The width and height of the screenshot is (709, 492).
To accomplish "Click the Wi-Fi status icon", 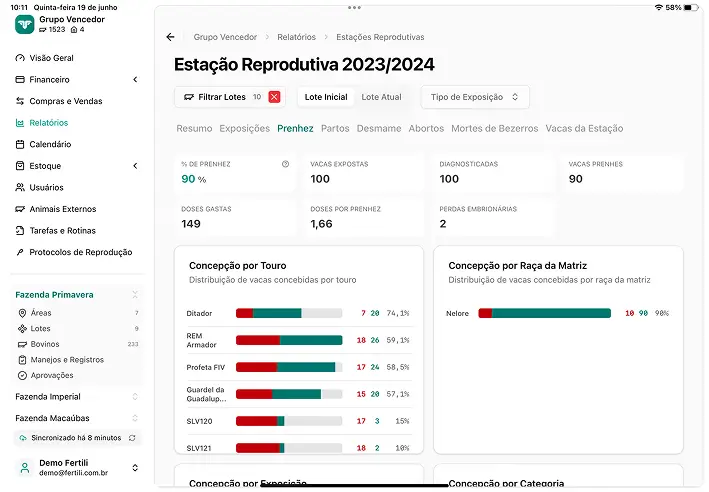I will (659, 7).
